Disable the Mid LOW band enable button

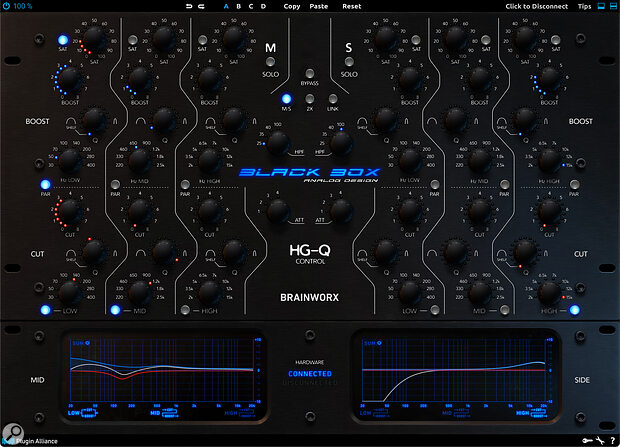(45, 310)
